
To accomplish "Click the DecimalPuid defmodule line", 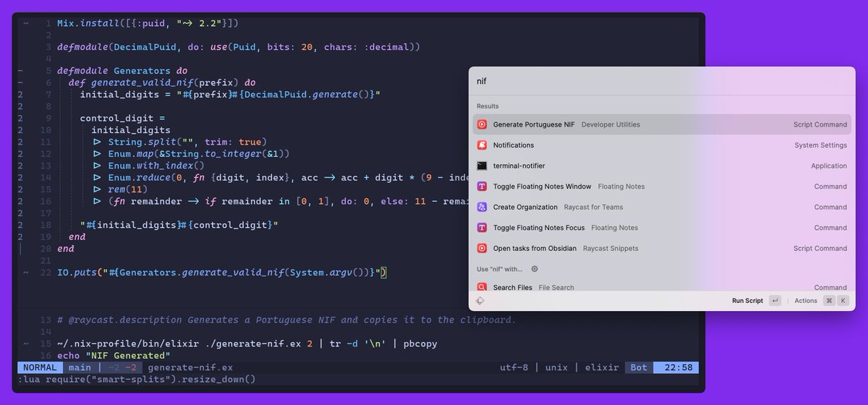I will coord(238,47).
